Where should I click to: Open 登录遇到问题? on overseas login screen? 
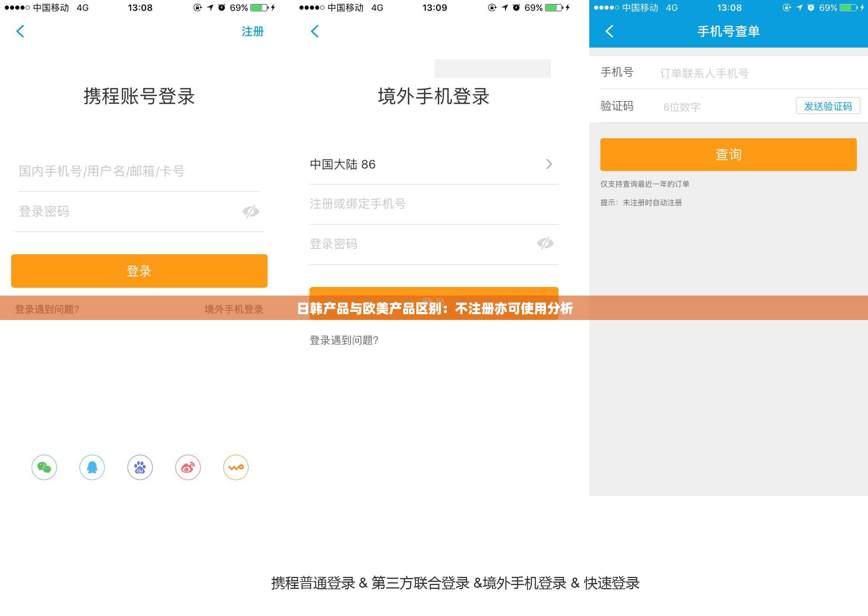click(x=344, y=340)
